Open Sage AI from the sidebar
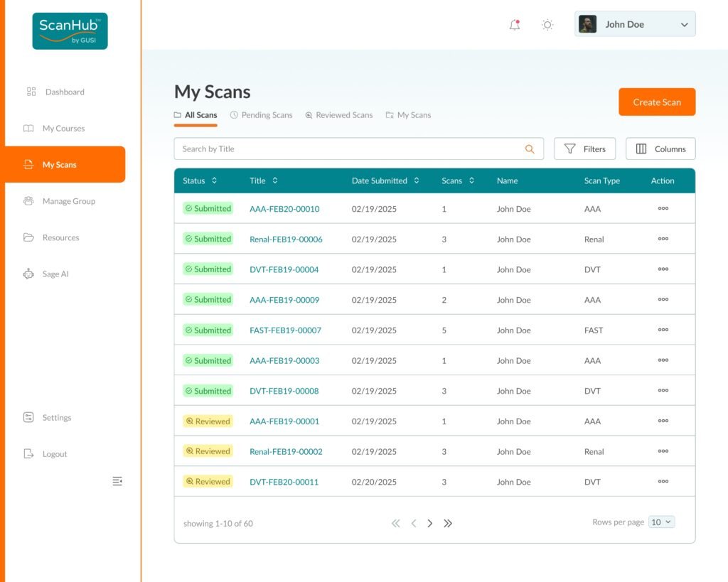The height and width of the screenshot is (582, 728). (x=55, y=274)
